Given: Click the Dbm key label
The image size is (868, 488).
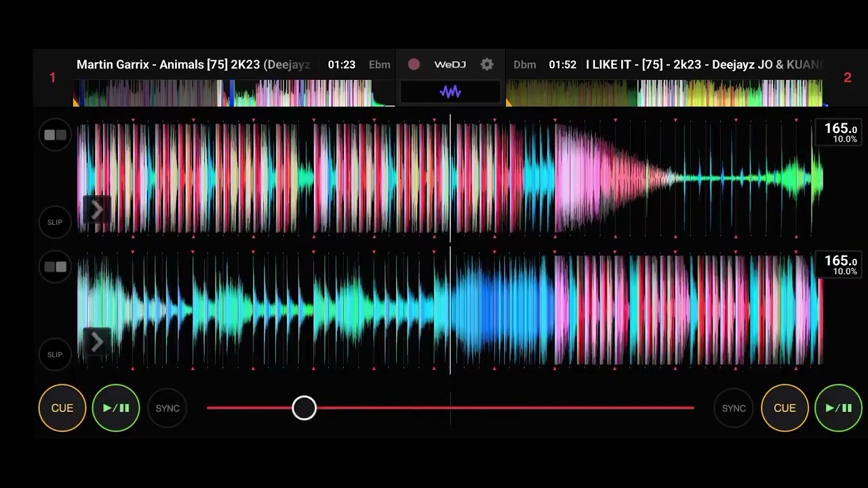Looking at the screenshot, I should [525, 64].
